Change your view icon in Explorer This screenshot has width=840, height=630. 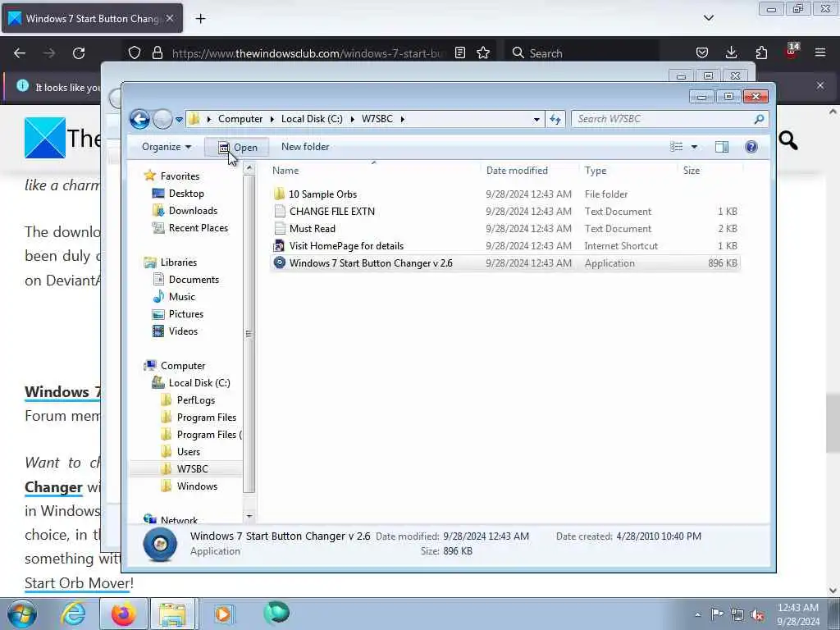pos(676,147)
